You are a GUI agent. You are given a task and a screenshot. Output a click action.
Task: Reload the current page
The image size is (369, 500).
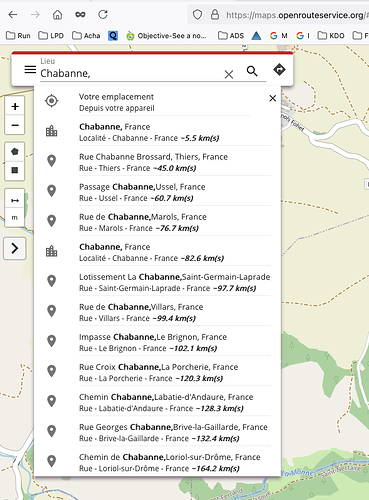[x=103, y=14]
